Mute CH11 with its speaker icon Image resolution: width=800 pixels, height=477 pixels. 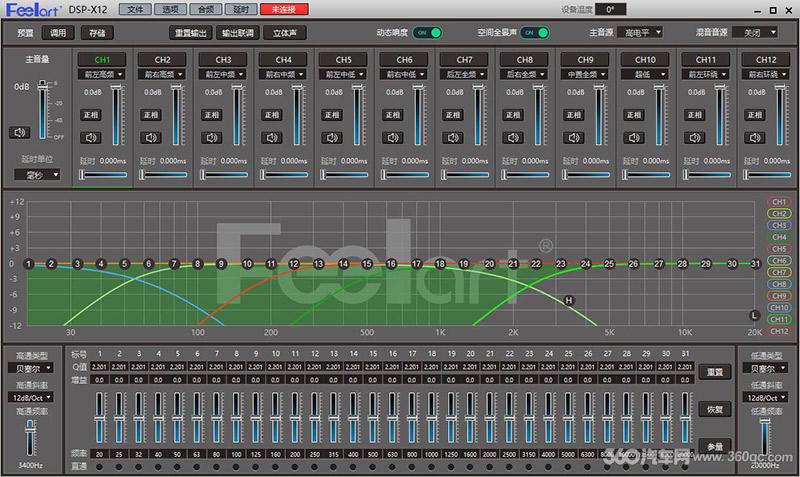(695, 138)
